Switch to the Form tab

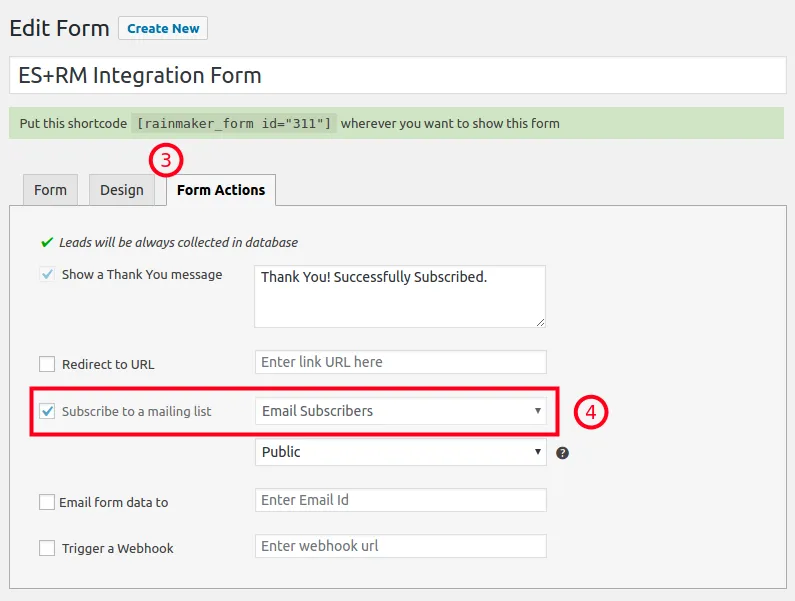point(50,190)
